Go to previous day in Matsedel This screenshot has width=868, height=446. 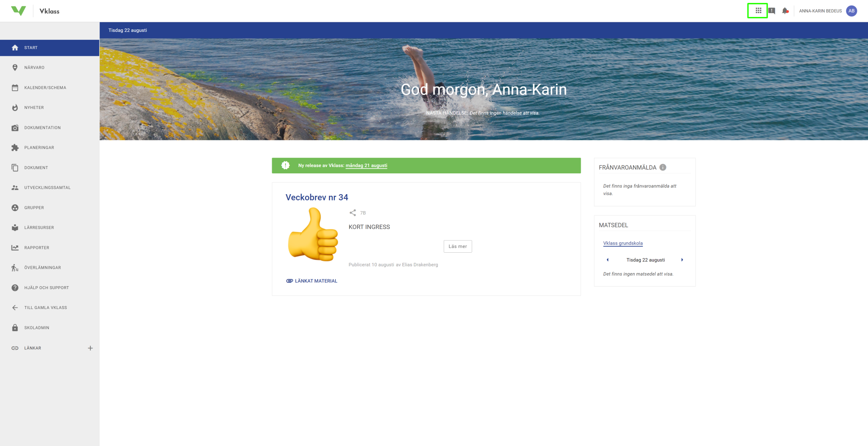click(x=608, y=259)
